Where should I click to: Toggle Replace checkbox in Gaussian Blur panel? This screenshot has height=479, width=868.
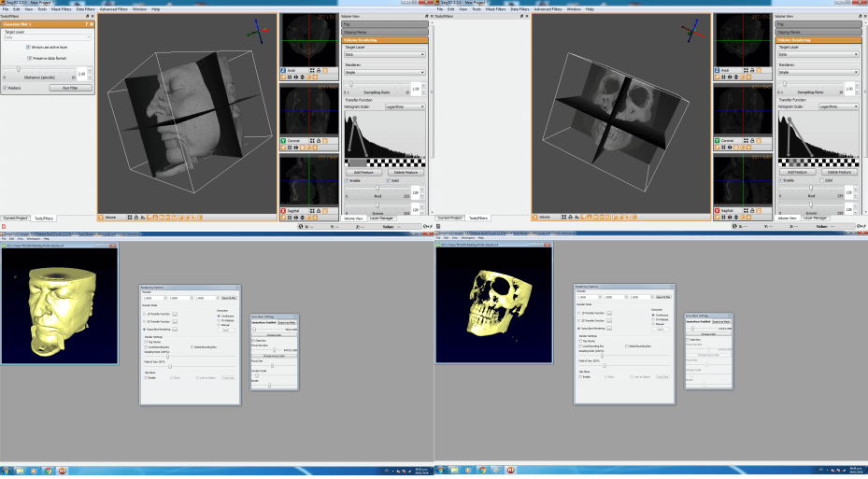5,88
